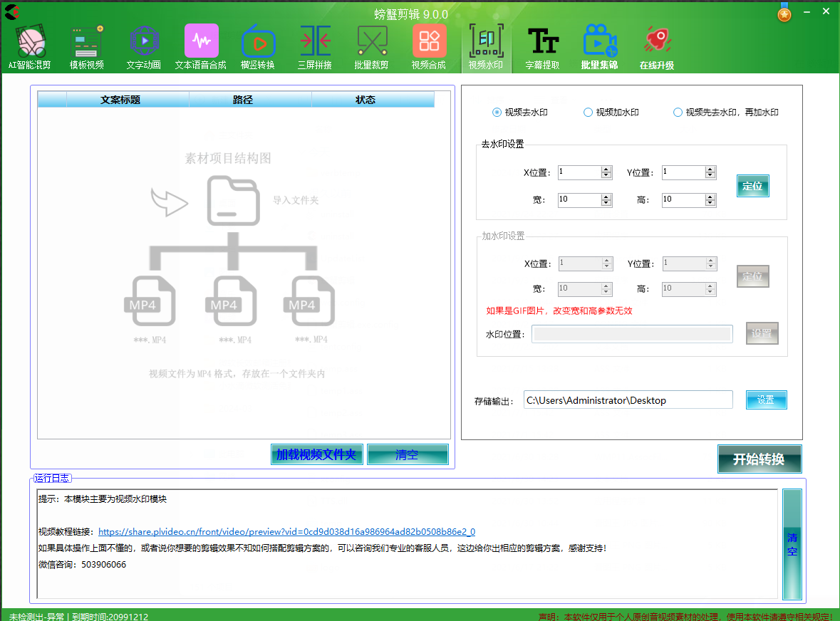Open the AI智能混剪 tool
The width and height of the screenshot is (840, 621).
[30, 48]
